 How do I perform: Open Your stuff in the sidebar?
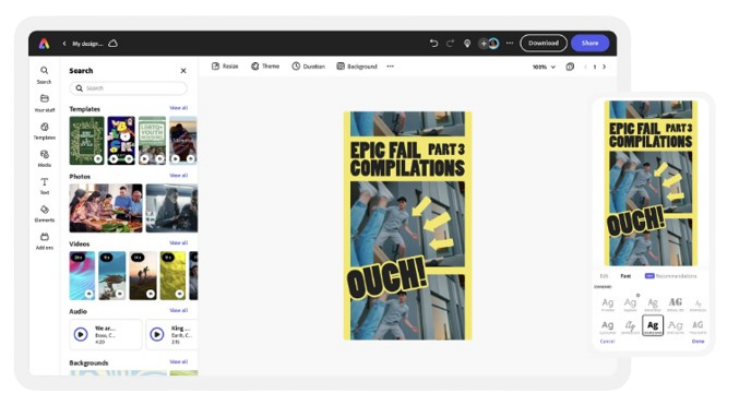tap(44, 103)
